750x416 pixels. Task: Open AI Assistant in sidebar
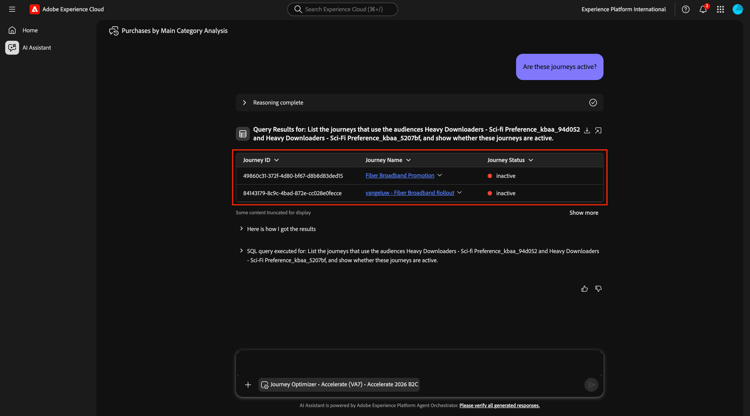36,48
